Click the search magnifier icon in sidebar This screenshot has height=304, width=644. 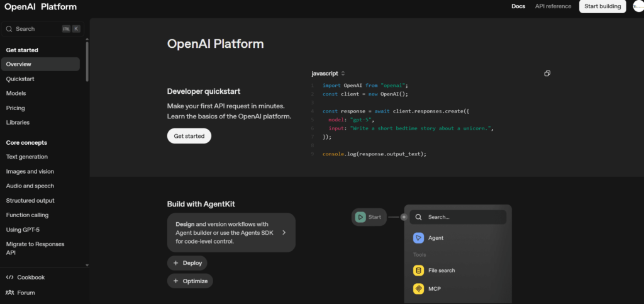tap(9, 29)
